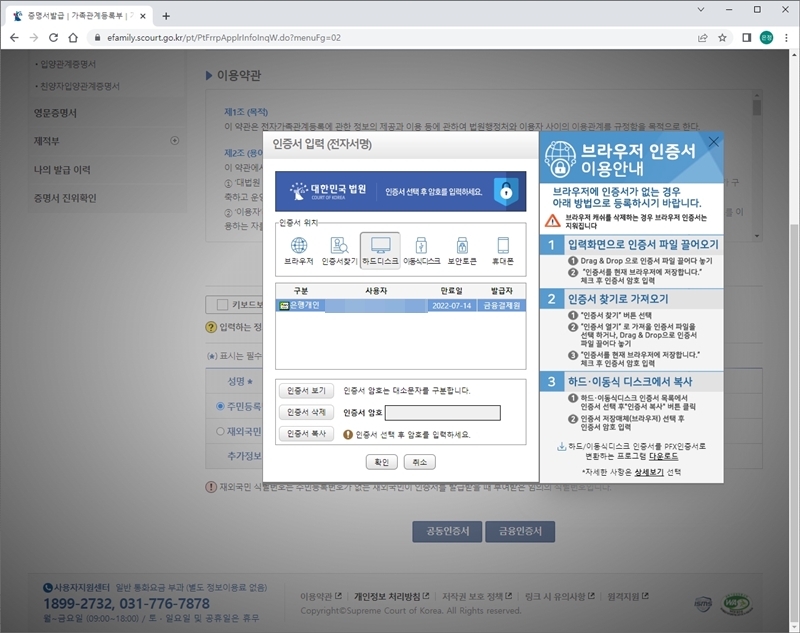Go forward in the browser

tap(34, 38)
